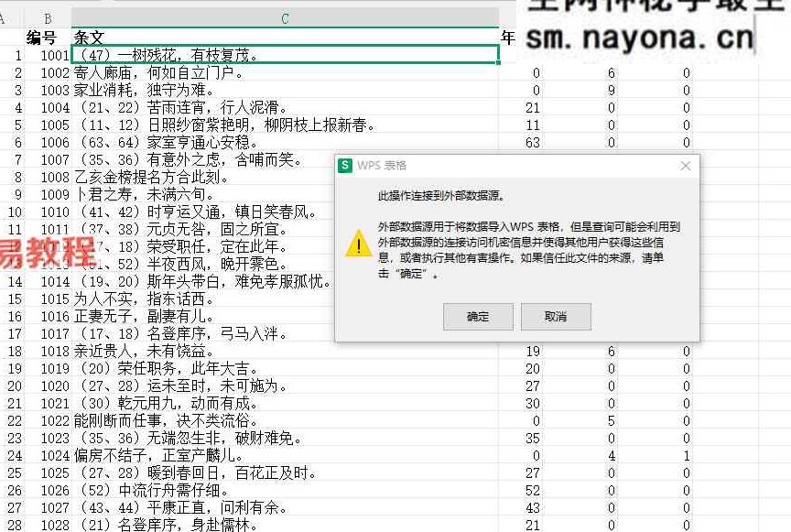Select cell with （47）一树残花，有枝复茂。

point(285,55)
